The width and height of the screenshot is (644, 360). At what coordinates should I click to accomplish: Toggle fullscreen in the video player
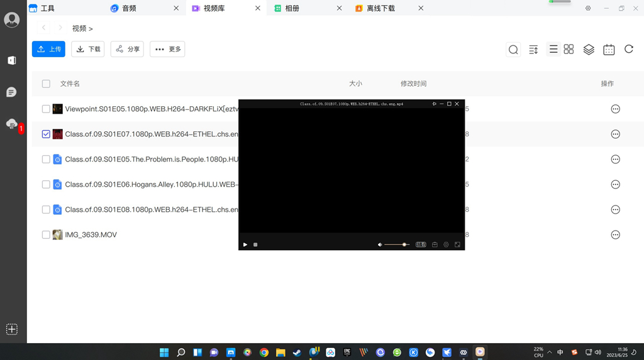[x=457, y=244]
